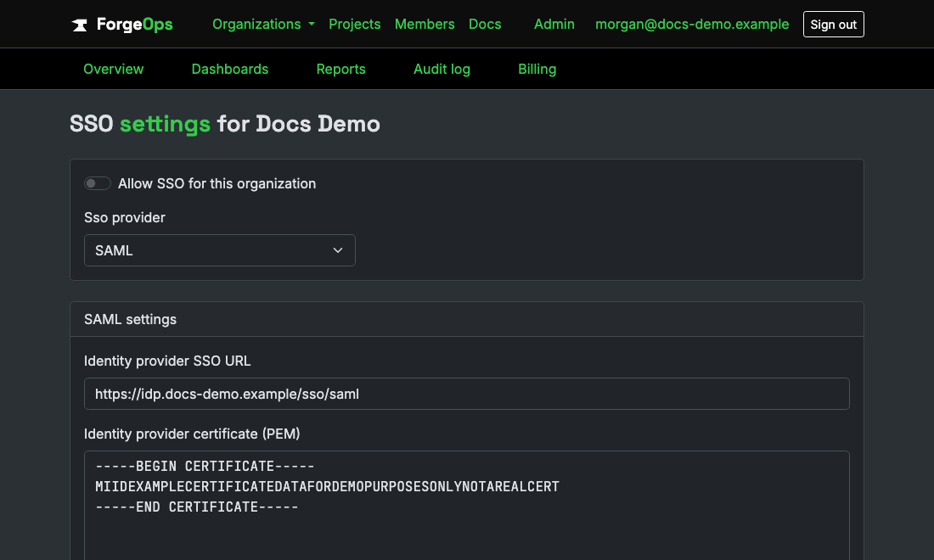Screen dimensions: 934x560
Task: Click the ForgeOps anvil logo icon
Action: (x=80, y=25)
